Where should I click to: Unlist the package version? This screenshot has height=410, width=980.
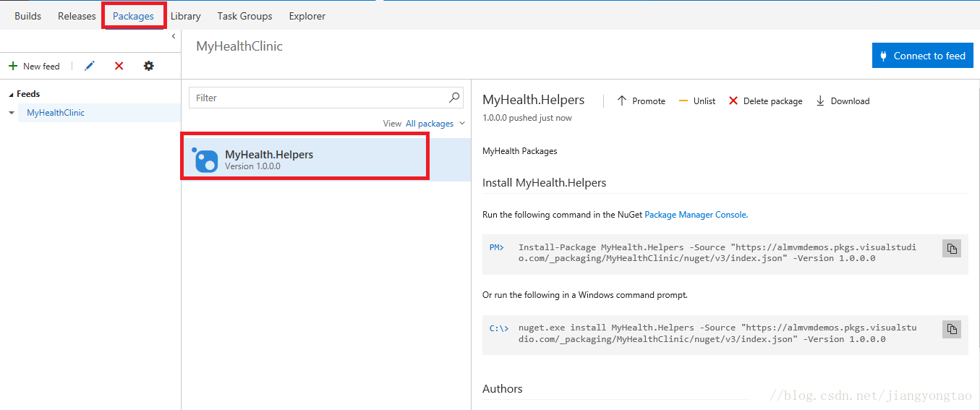(697, 101)
